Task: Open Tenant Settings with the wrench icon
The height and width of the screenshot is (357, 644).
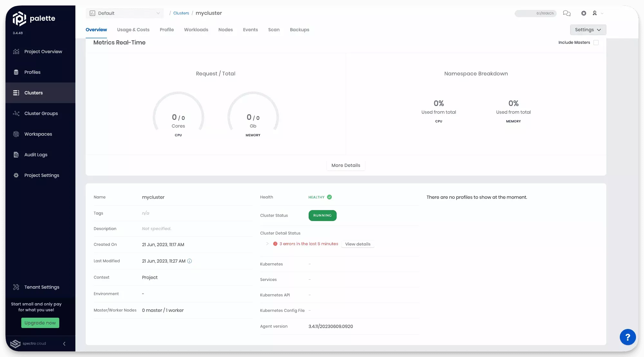Action: point(16,287)
